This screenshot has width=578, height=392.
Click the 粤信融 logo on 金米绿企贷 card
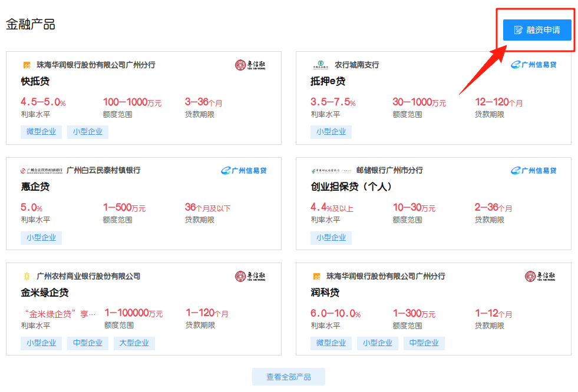(250, 276)
